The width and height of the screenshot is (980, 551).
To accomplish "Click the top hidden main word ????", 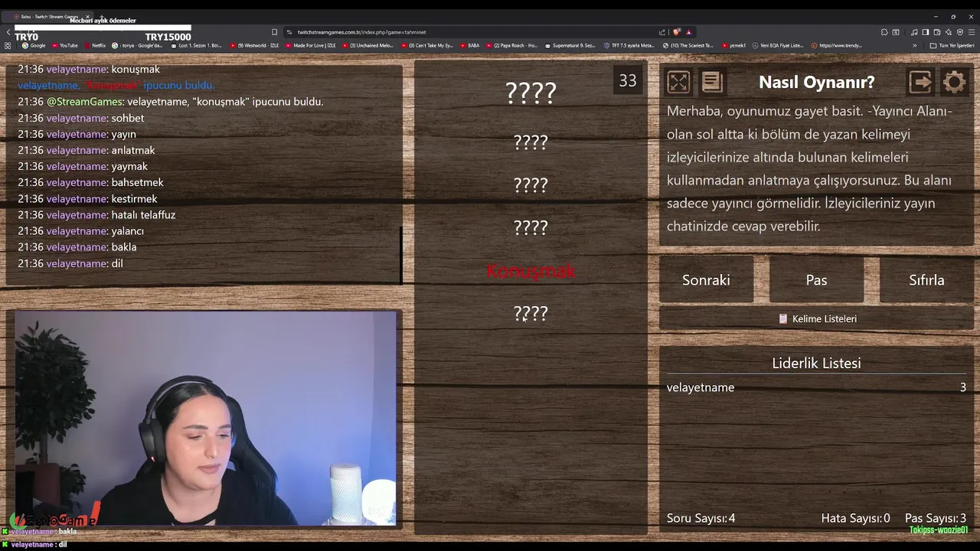I will (x=531, y=93).
